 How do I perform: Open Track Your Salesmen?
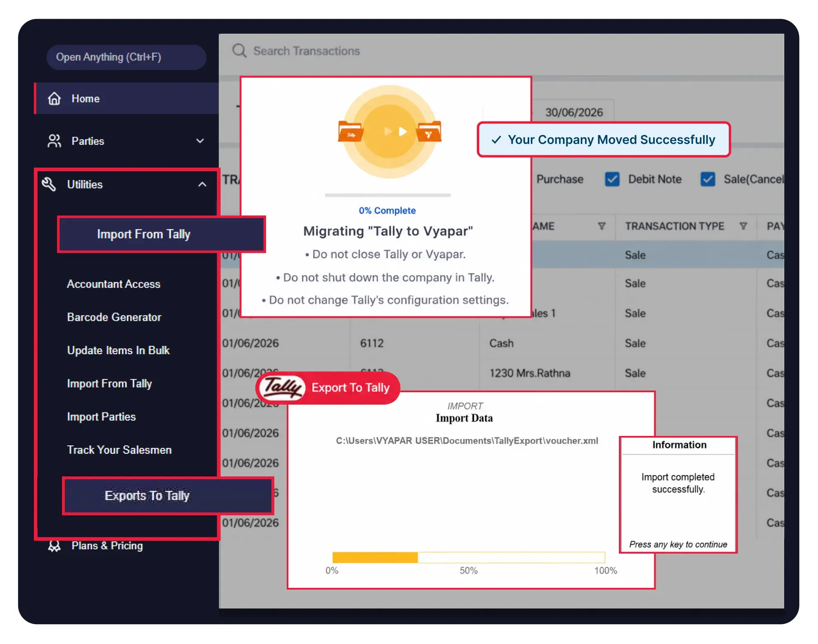click(x=119, y=450)
